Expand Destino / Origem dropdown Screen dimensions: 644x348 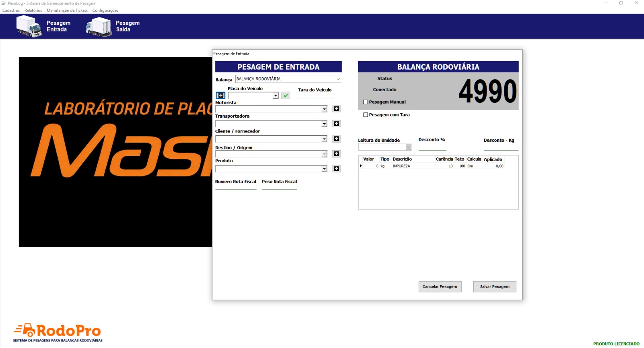[x=324, y=154]
